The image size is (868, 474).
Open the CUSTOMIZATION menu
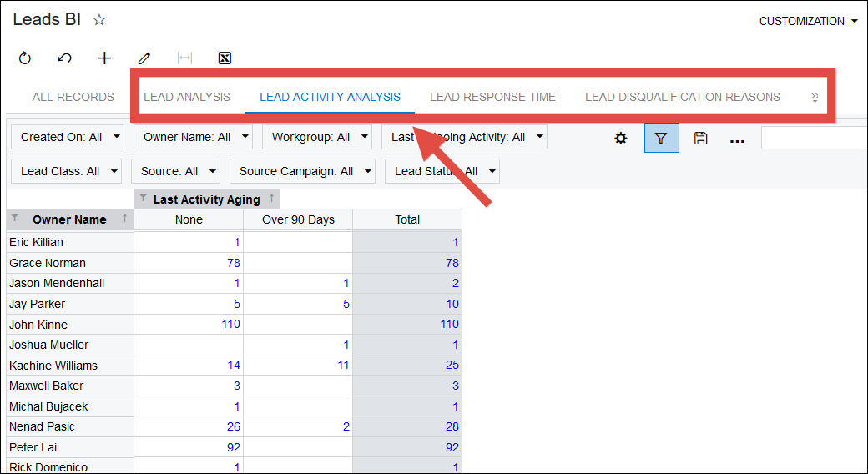pos(808,21)
